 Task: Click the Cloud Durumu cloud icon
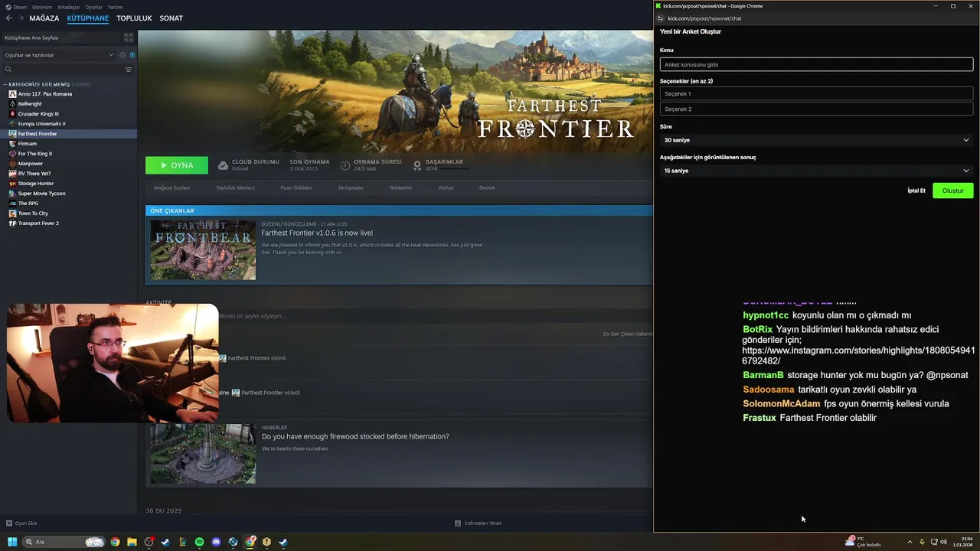[x=223, y=165]
